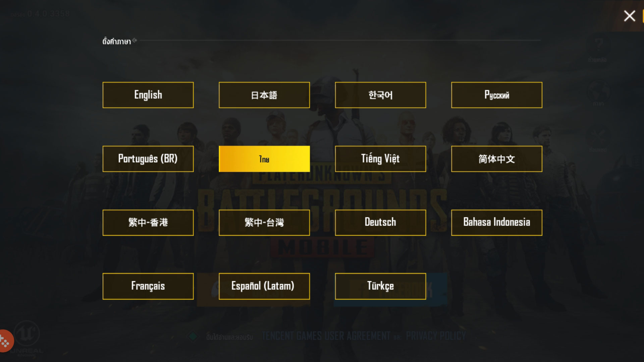Choose Traditional Chinese Hong Kong 繁中-香港

point(148,223)
